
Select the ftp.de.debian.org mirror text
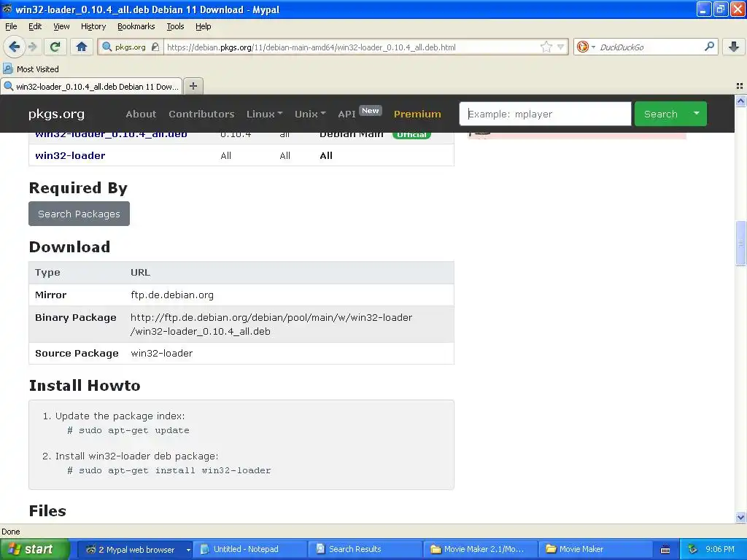pos(172,295)
